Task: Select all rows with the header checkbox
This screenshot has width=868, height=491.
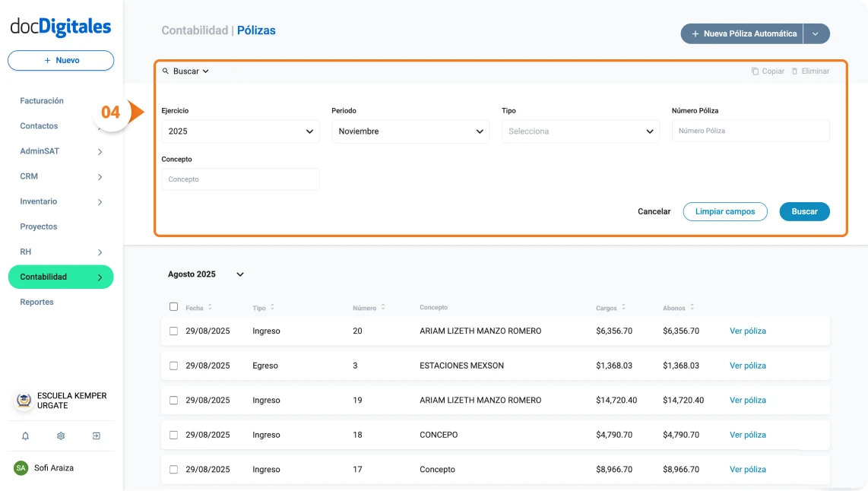Action: [x=173, y=307]
